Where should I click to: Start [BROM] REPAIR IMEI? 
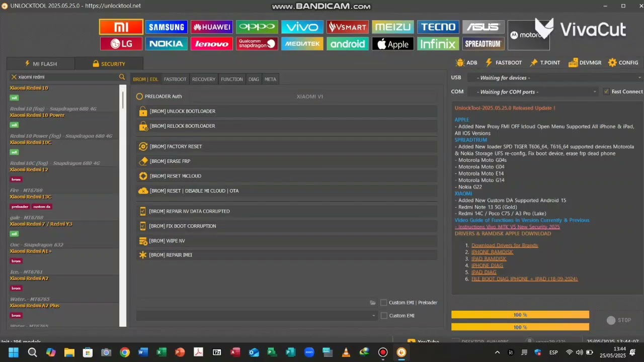click(287, 255)
